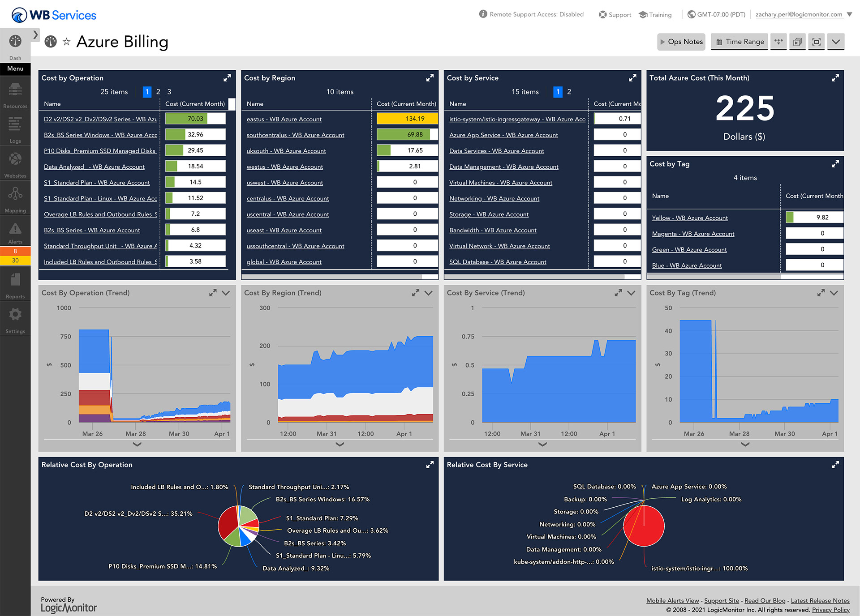The image size is (860, 616).
Task: Open Cost By Service (Trend) options chevron
Action: [x=631, y=293]
